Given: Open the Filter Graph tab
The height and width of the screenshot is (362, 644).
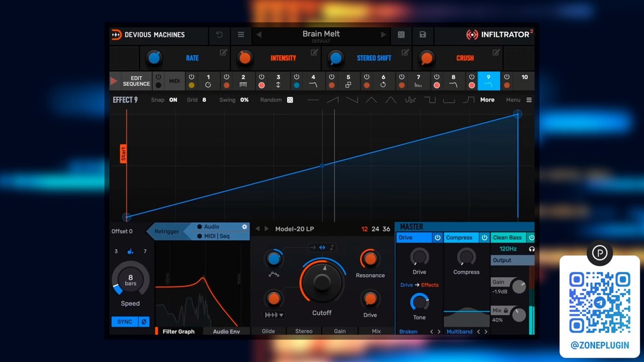Looking at the screenshot, I should [x=179, y=331].
